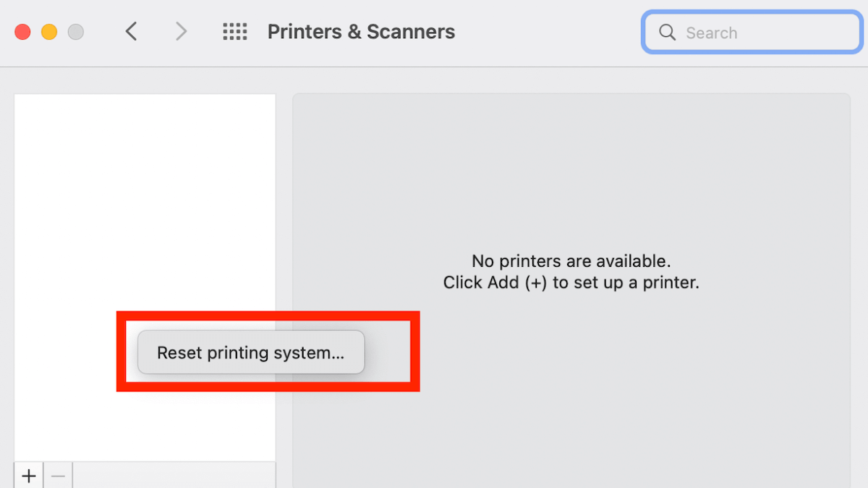The height and width of the screenshot is (488, 868).
Task: Activate the plus button below the sidebar
Action: tap(28, 475)
